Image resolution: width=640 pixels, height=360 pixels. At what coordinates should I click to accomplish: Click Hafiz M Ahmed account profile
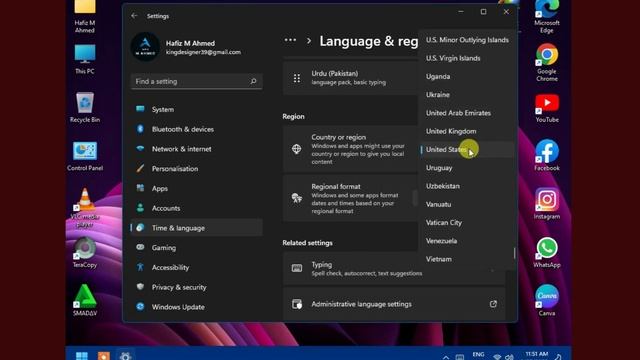point(186,47)
